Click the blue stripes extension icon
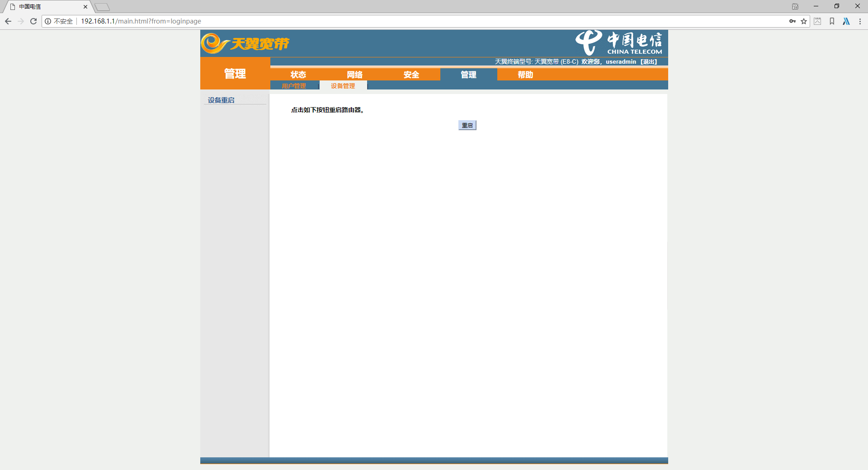 click(x=846, y=21)
